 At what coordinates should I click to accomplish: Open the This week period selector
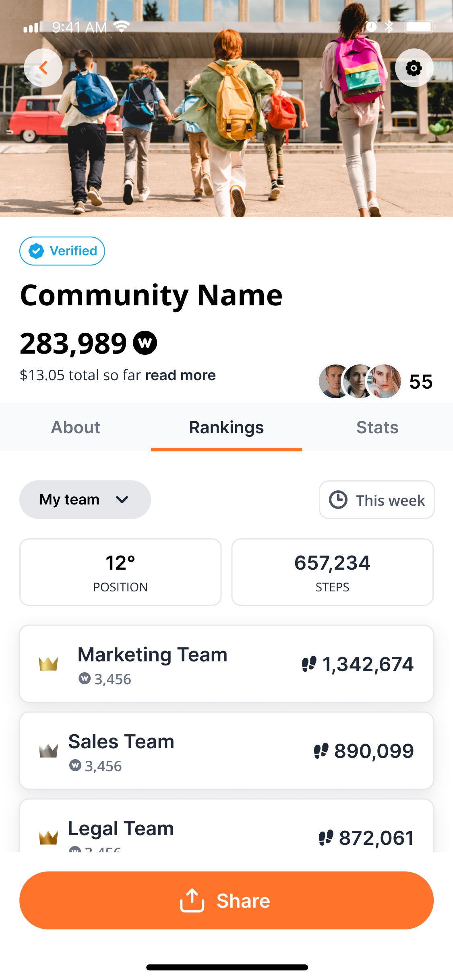pyautogui.click(x=377, y=500)
